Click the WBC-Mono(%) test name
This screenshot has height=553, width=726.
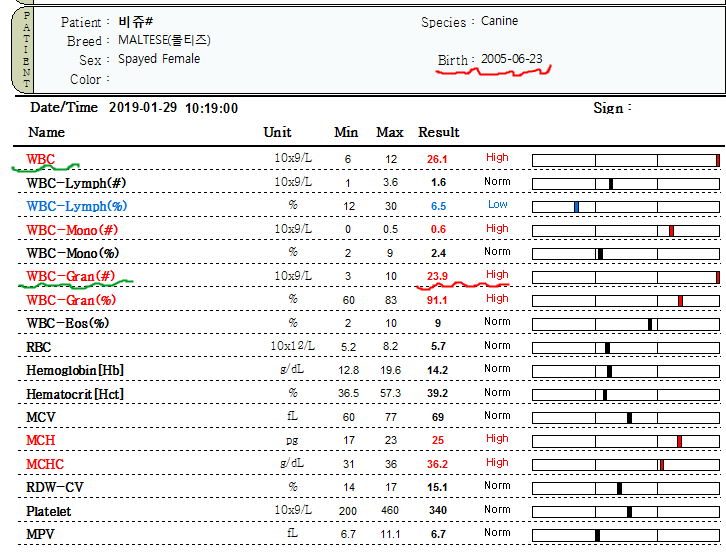point(73,253)
